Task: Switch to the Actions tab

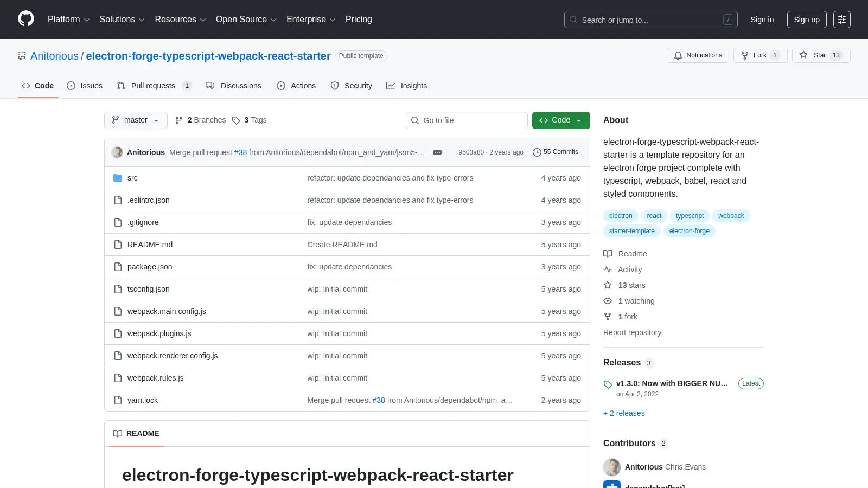Action: pyautogui.click(x=296, y=86)
